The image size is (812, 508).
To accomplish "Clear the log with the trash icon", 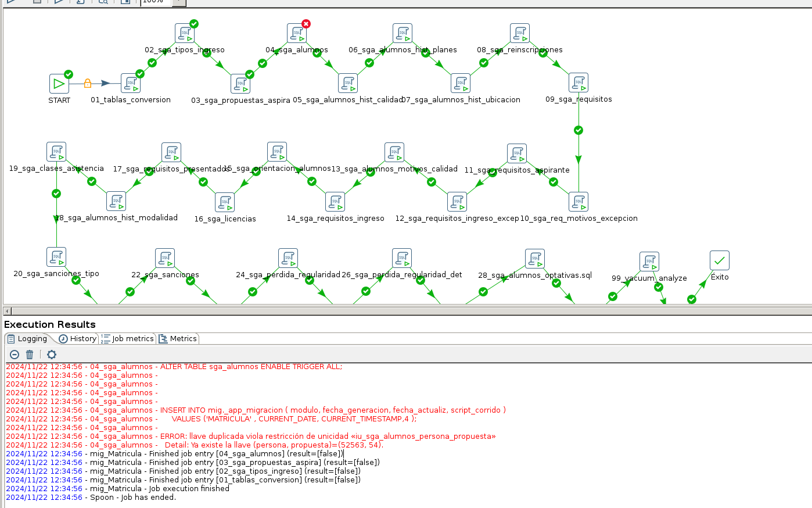I will pos(30,354).
